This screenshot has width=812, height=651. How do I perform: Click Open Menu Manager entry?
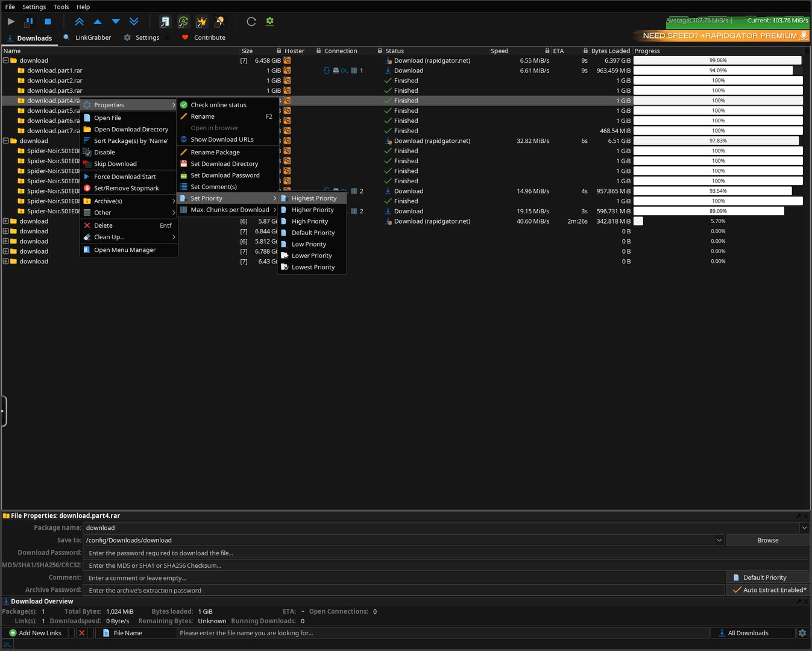pyautogui.click(x=128, y=250)
